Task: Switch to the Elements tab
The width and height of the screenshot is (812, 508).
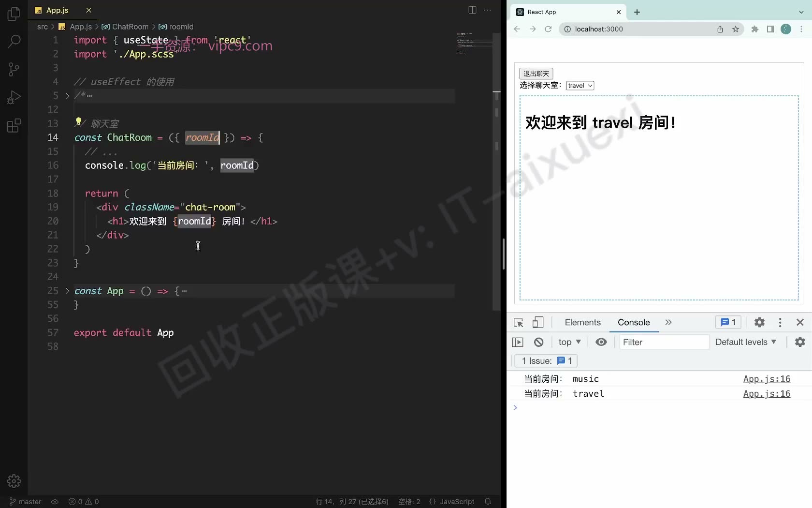Action: click(582, 322)
